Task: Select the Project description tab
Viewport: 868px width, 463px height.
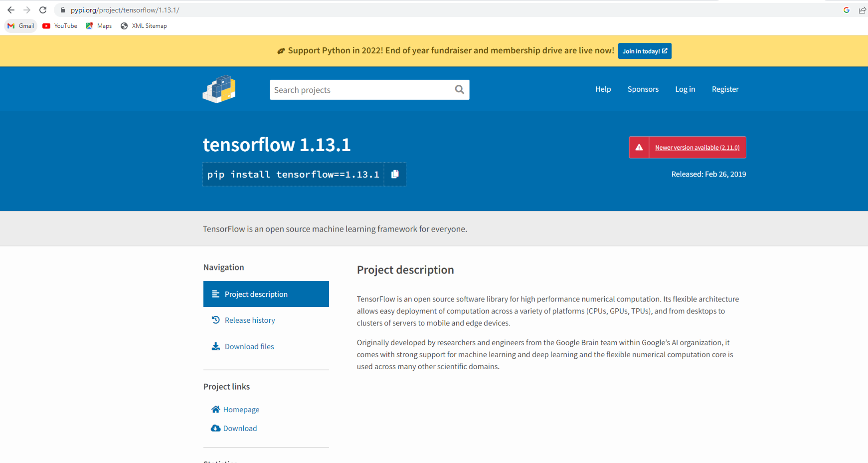Action: [266, 294]
